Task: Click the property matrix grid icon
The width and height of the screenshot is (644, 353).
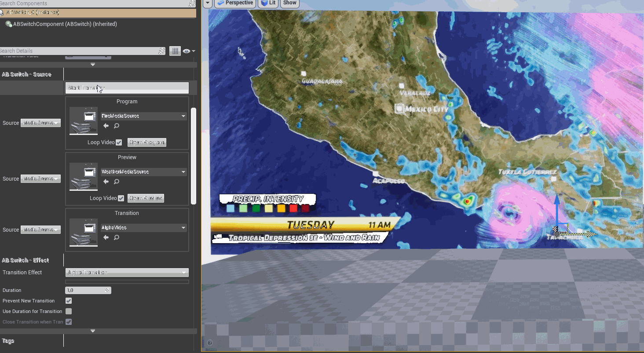Action: coord(175,51)
